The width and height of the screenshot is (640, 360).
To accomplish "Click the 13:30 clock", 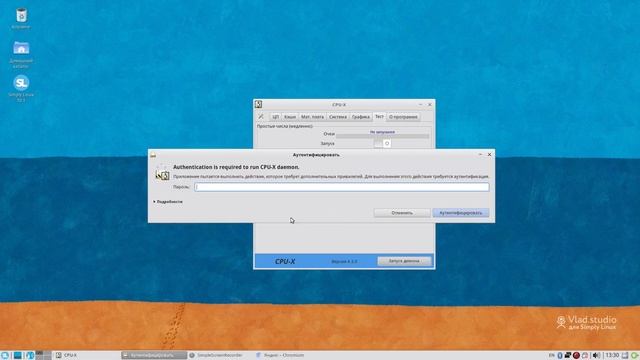I will 612,356.
